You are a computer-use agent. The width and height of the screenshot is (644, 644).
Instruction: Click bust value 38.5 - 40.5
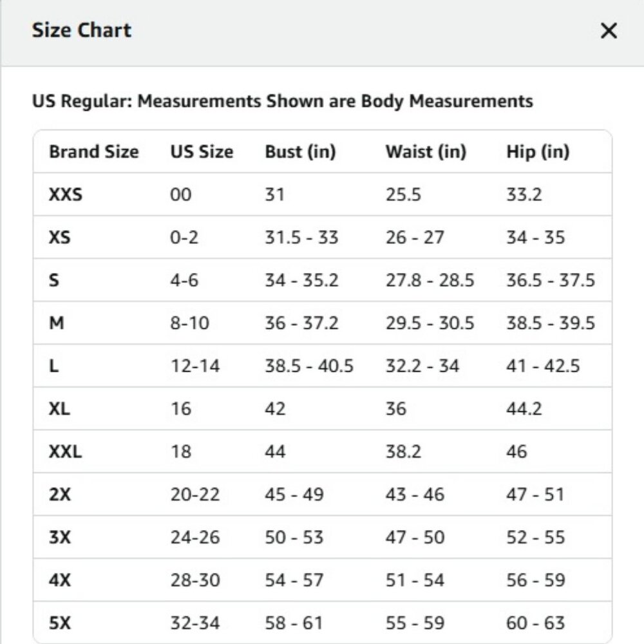pos(309,366)
